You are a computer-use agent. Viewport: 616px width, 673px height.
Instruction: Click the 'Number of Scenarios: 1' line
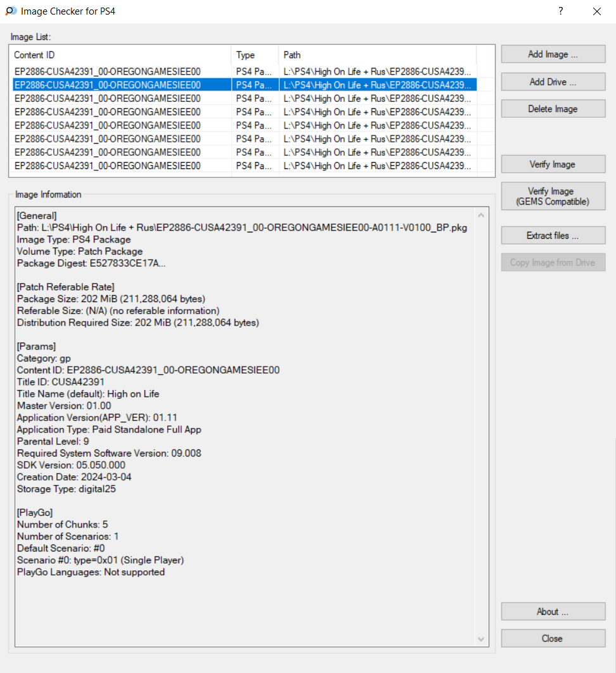coord(68,536)
